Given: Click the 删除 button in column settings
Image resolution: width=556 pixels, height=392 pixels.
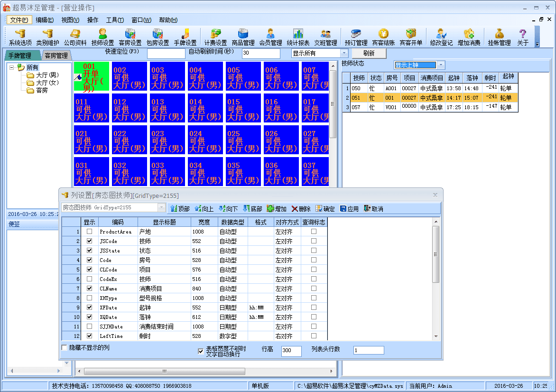Looking at the screenshot, I should [x=301, y=209].
